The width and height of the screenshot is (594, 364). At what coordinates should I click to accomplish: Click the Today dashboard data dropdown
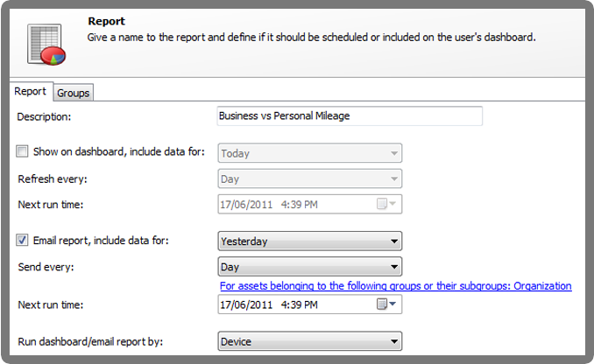pyautogui.click(x=309, y=153)
